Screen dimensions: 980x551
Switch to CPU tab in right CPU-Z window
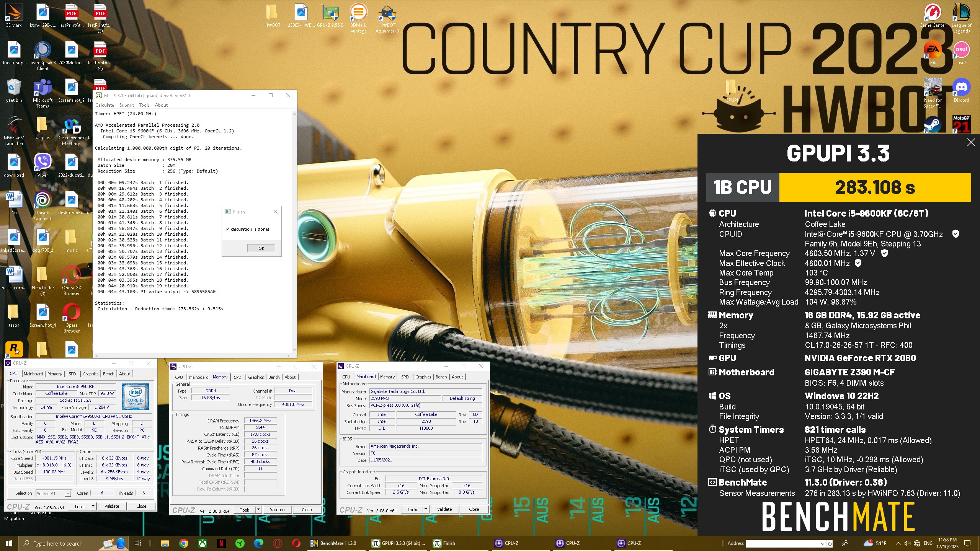click(x=346, y=377)
